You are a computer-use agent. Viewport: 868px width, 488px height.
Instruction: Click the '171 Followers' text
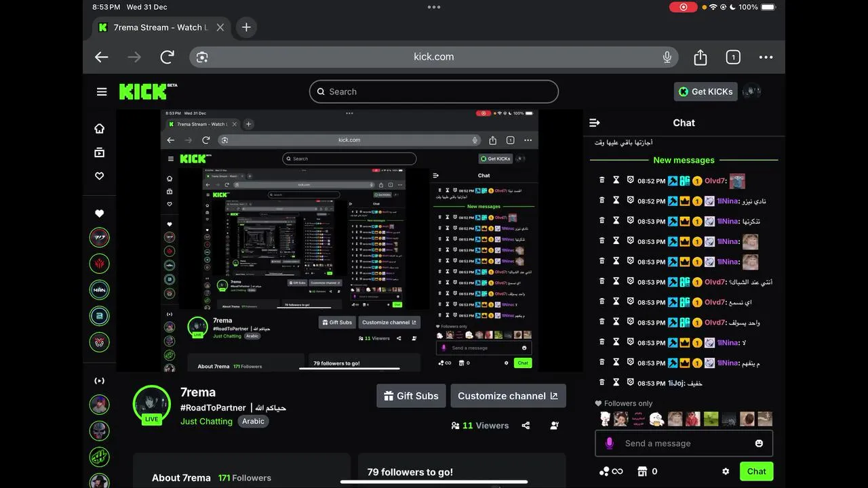(245, 478)
